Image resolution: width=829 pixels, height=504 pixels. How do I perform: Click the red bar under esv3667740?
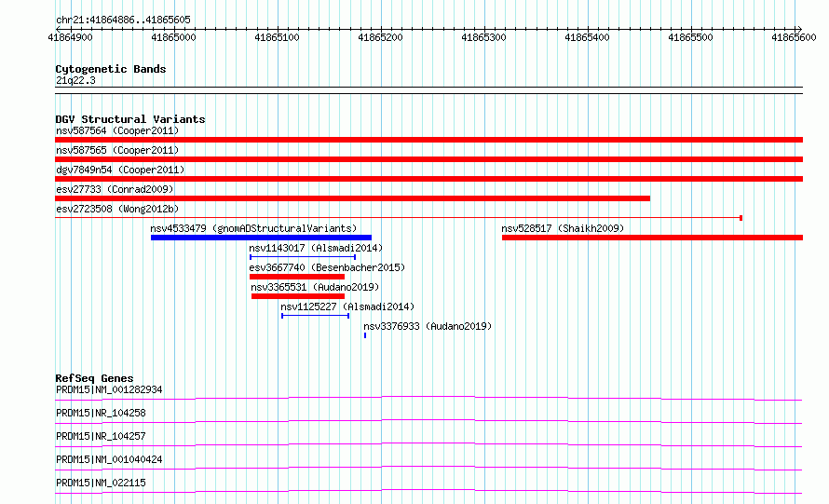[297, 277]
